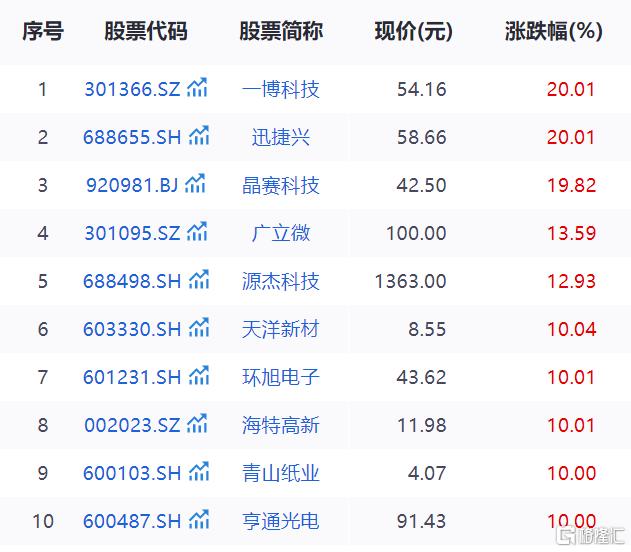Click the 股票代码 column header

(x=146, y=31)
